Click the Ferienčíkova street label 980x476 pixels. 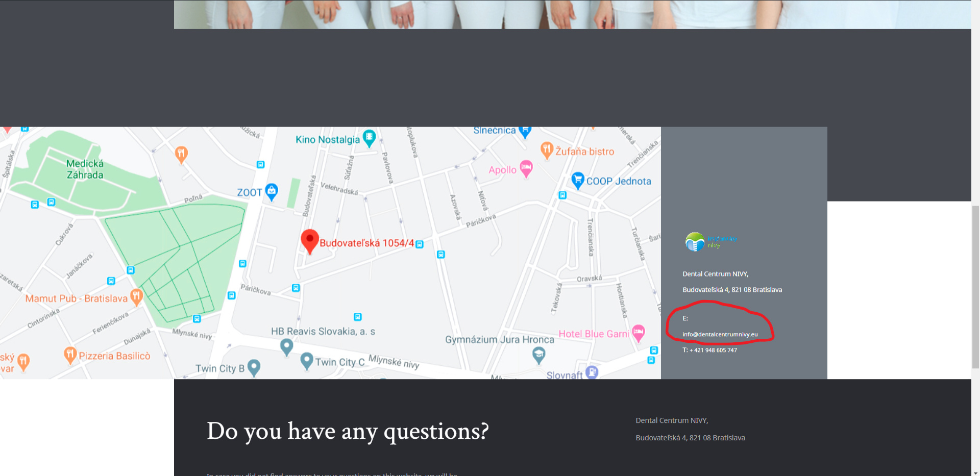111,323
